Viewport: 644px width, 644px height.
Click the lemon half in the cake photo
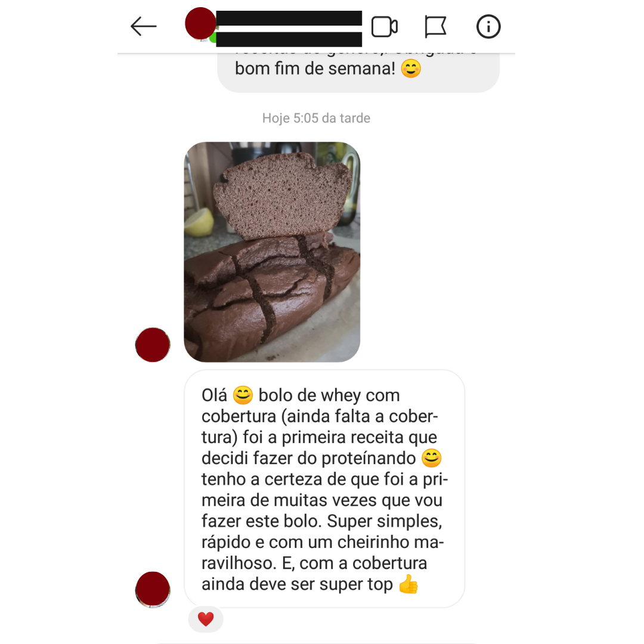tap(199, 222)
